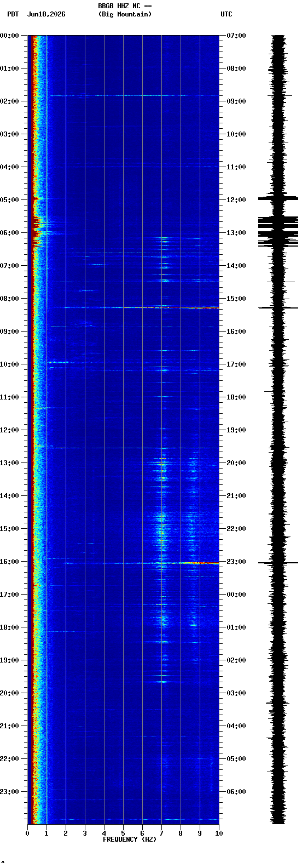Click the 07:00 UTC time label

pos(236,36)
